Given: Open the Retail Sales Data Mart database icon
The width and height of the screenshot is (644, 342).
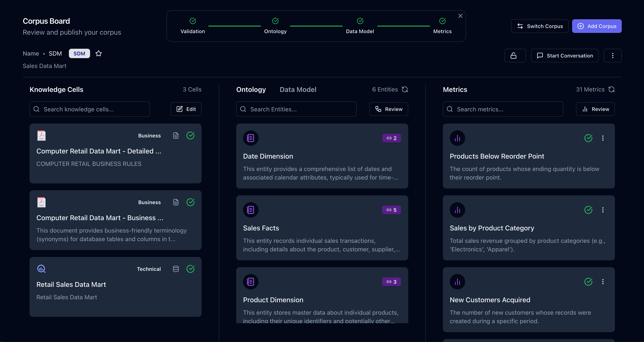Looking at the screenshot, I should (x=176, y=269).
